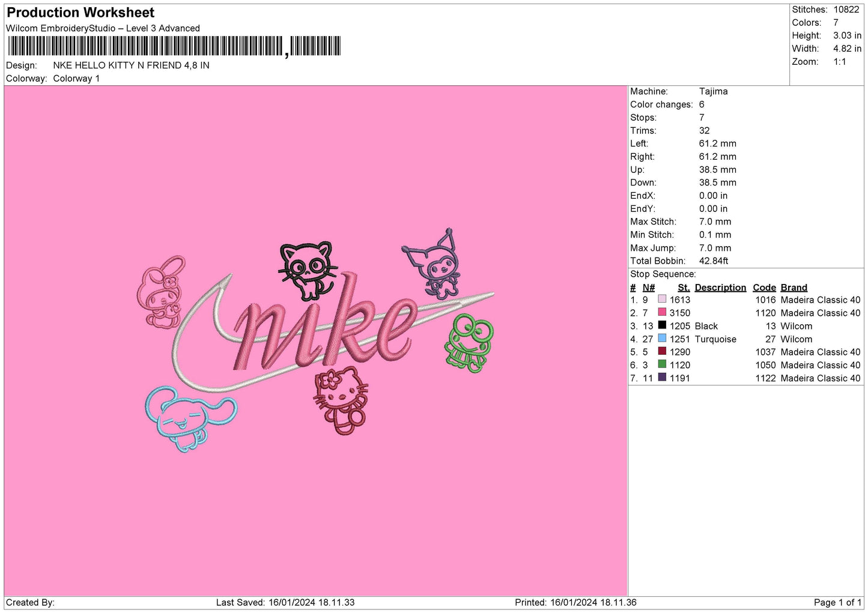Click the 'Printed: 16/01/2024 18.11.36' footer text
This screenshot has width=868, height=613.
[x=575, y=603]
